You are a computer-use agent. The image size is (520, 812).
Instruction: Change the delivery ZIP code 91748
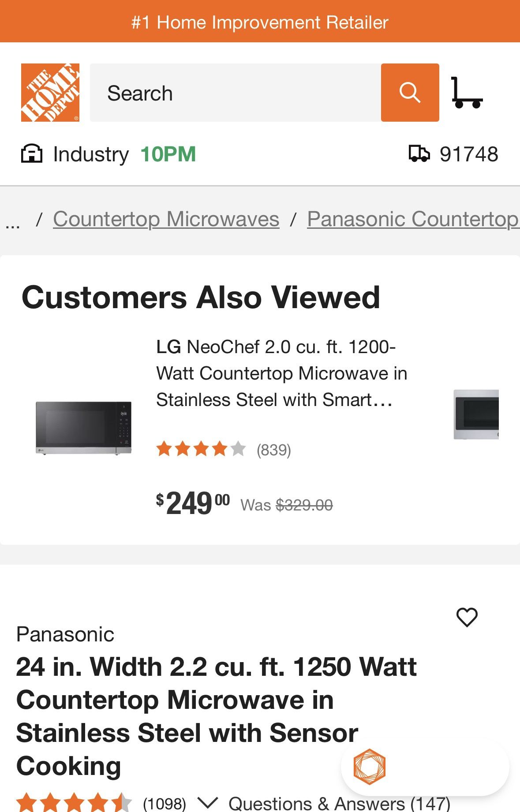tap(468, 154)
